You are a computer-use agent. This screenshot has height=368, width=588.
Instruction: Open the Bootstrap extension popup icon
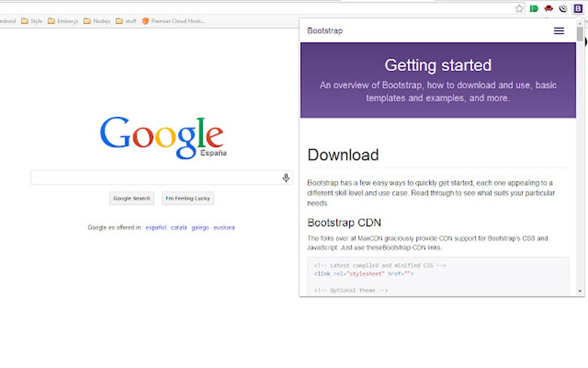tap(577, 8)
